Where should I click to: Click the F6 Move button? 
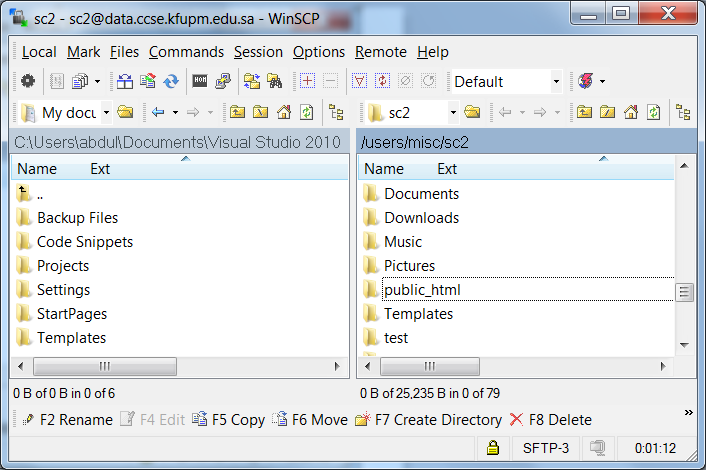[311, 420]
